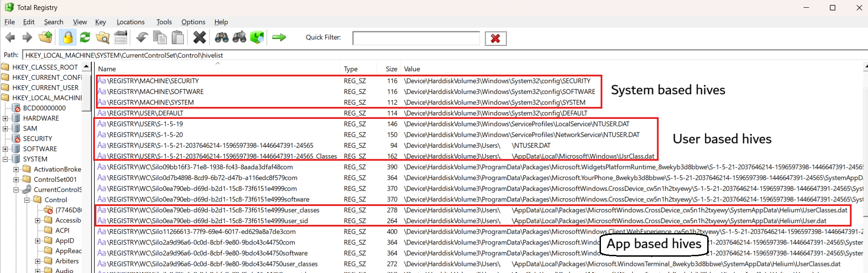This screenshot has height=273, width=868.
Task: Click the tree pane scroll-up arrow
Action: point(86,67)
